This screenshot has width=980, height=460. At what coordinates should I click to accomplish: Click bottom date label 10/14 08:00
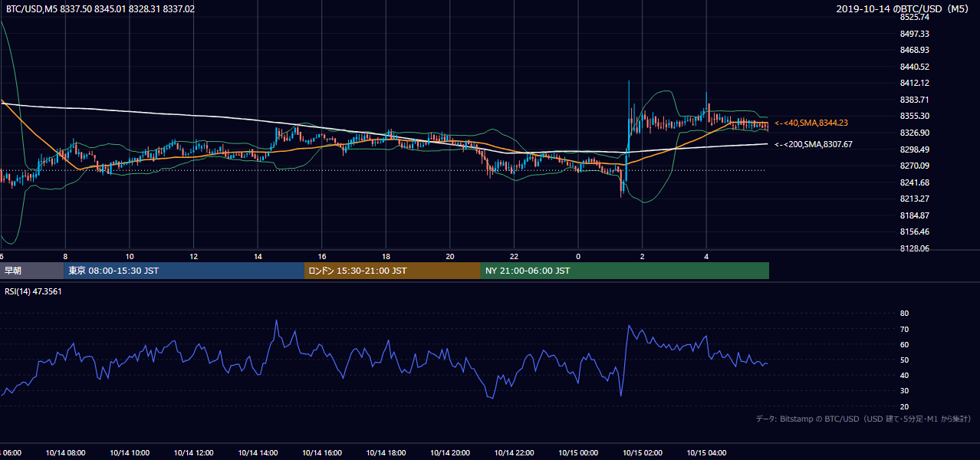pos(65,453)
